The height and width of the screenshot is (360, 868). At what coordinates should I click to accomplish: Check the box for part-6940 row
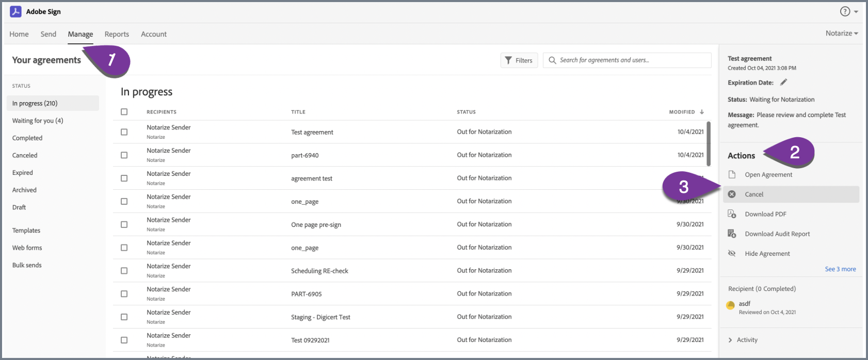tap(124, 155)
